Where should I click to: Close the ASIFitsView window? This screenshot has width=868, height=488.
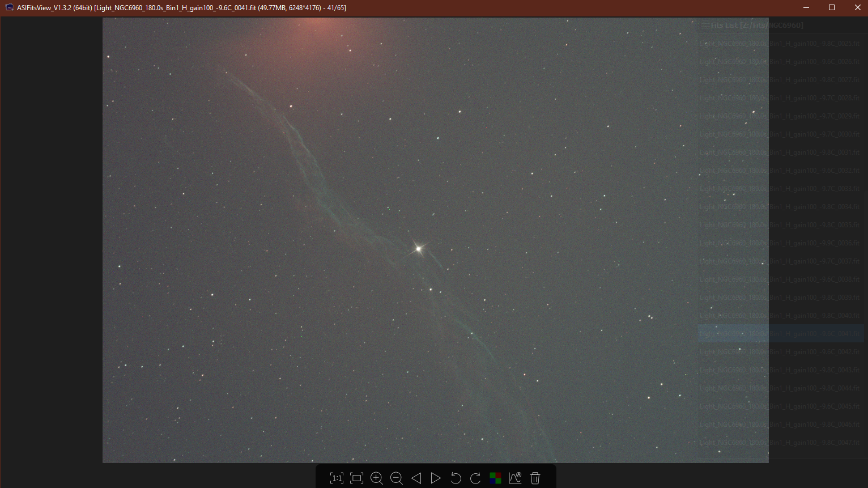coord(857,8)
